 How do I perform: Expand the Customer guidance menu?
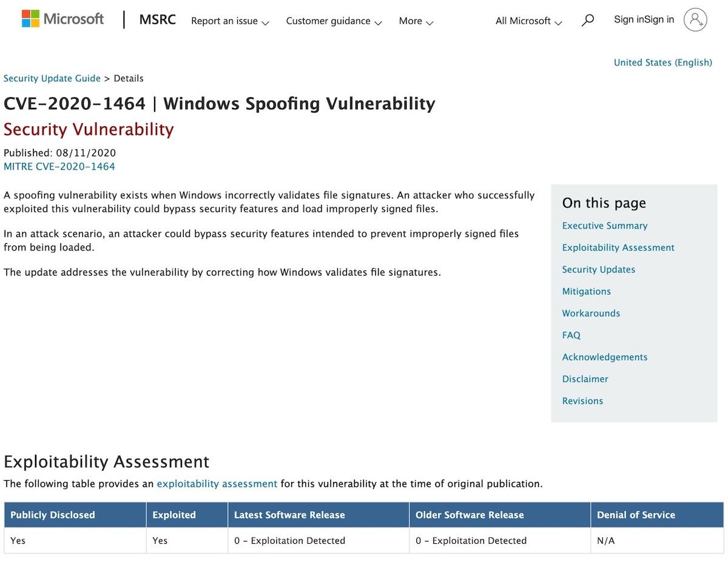point(334,21)
